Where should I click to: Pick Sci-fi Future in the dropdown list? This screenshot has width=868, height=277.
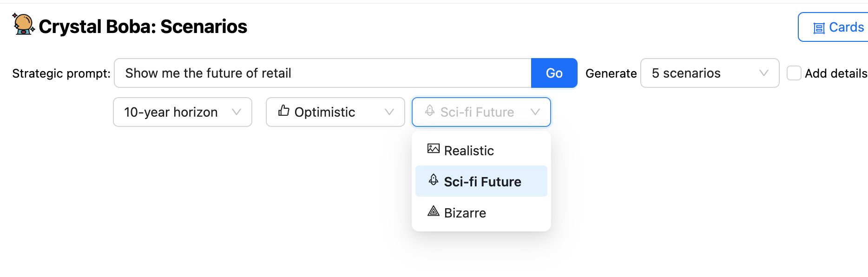click(482, 182)
